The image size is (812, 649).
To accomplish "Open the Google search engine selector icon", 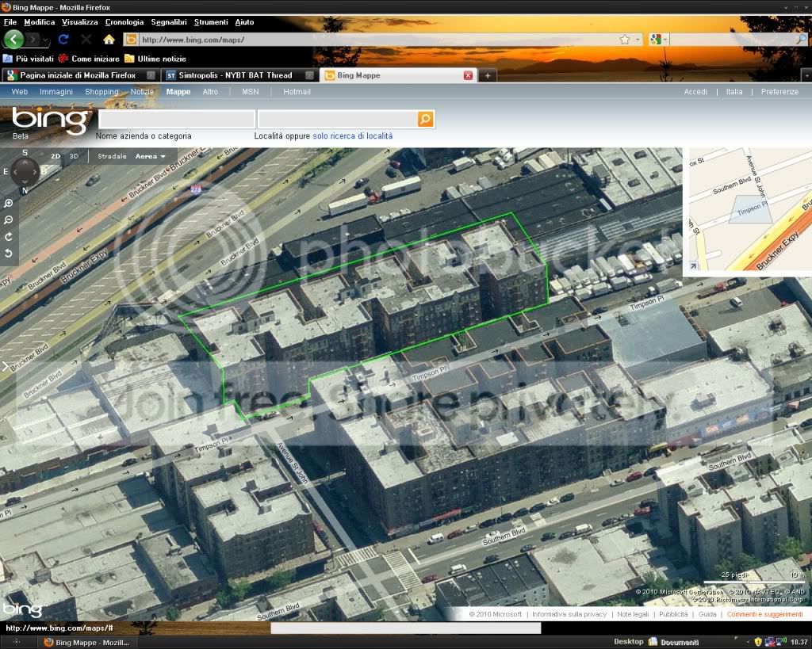I will 656,40.
